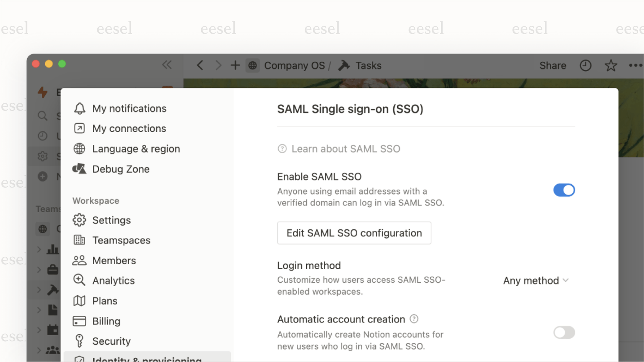Open the Any method login dropdown
The height and width of the screenshot is (362, 644).
pyautogui.click(x=536, y=280)
